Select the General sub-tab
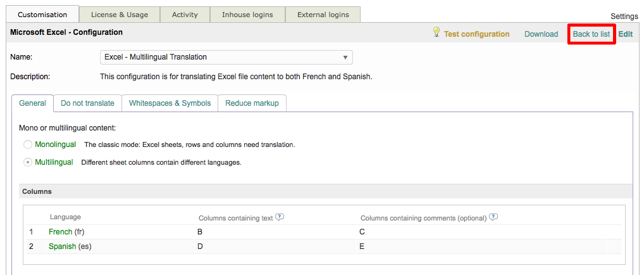Viewport: 644px width, 275px height. point(32,103)
